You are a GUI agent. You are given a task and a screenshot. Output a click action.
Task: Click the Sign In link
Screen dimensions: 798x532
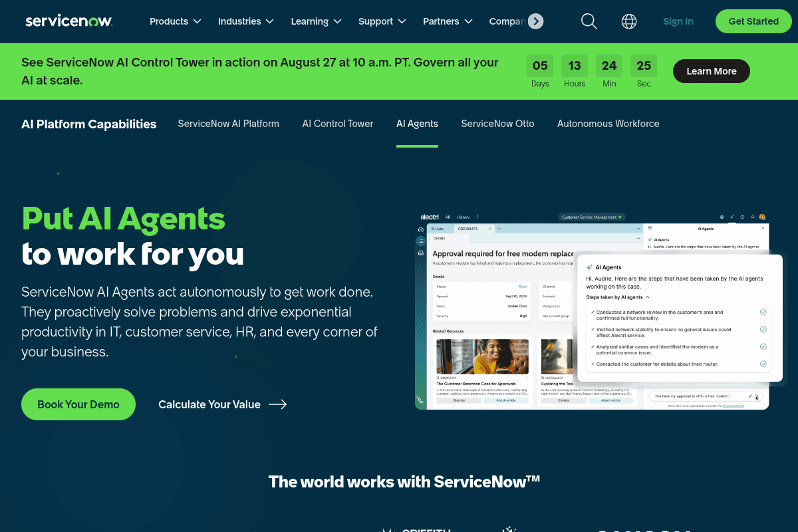[678, 21]
